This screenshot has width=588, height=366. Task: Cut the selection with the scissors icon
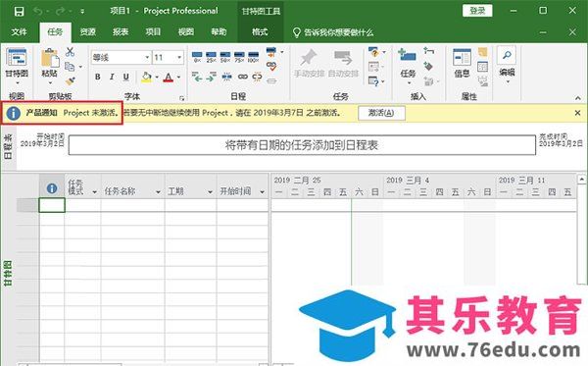tap(70, 52)
